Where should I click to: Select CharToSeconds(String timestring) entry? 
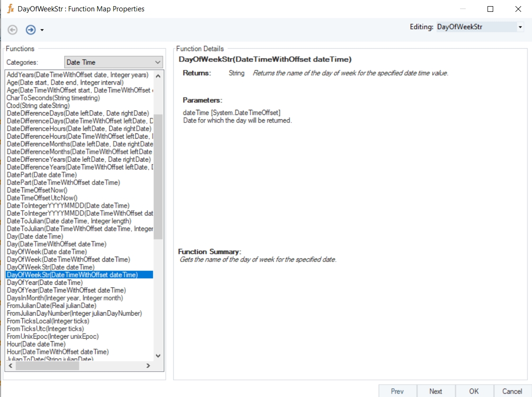53,98
